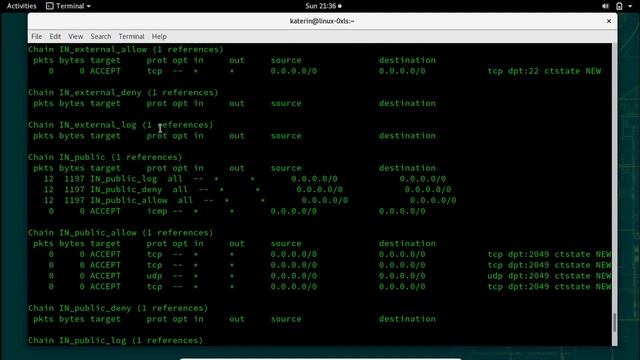Click the lock status icon
640x360 pixels.
point(619,6)
